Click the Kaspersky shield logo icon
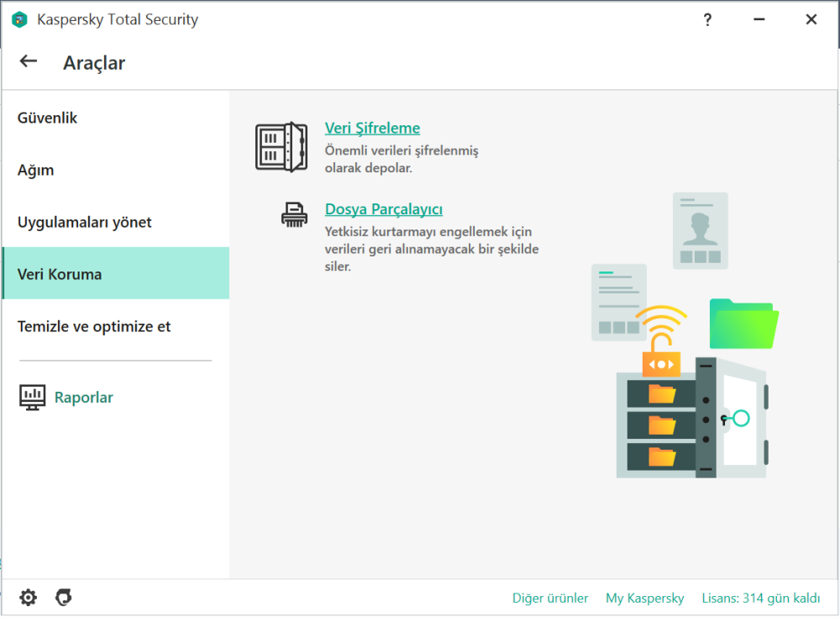Viewport: 840px width, 617px height. pyautogui.click(x=19, y=20)
